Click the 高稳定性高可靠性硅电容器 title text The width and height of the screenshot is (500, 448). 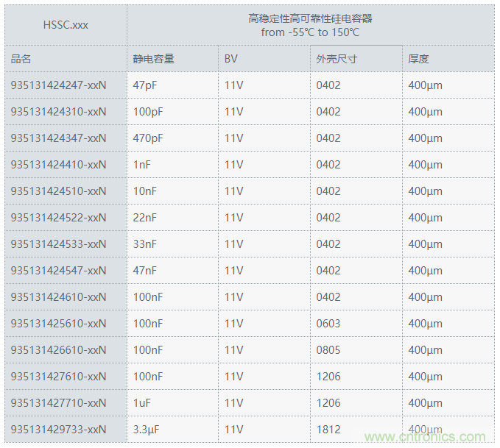click(309, 19)
